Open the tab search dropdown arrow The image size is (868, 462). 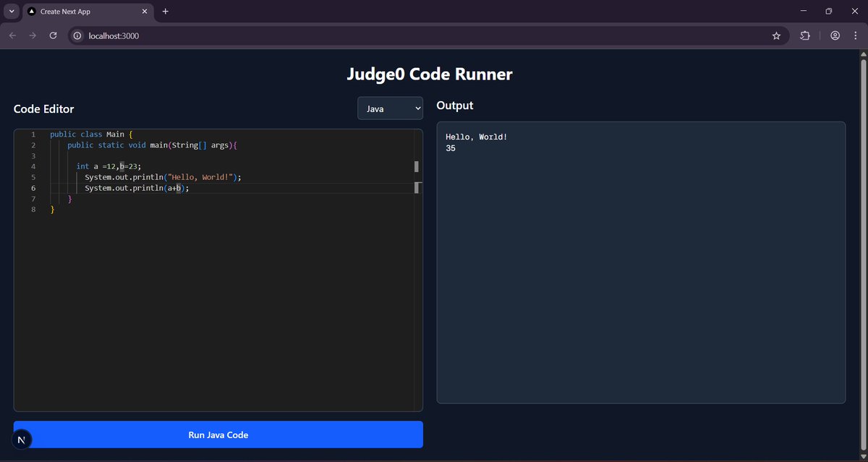point(12,12)
